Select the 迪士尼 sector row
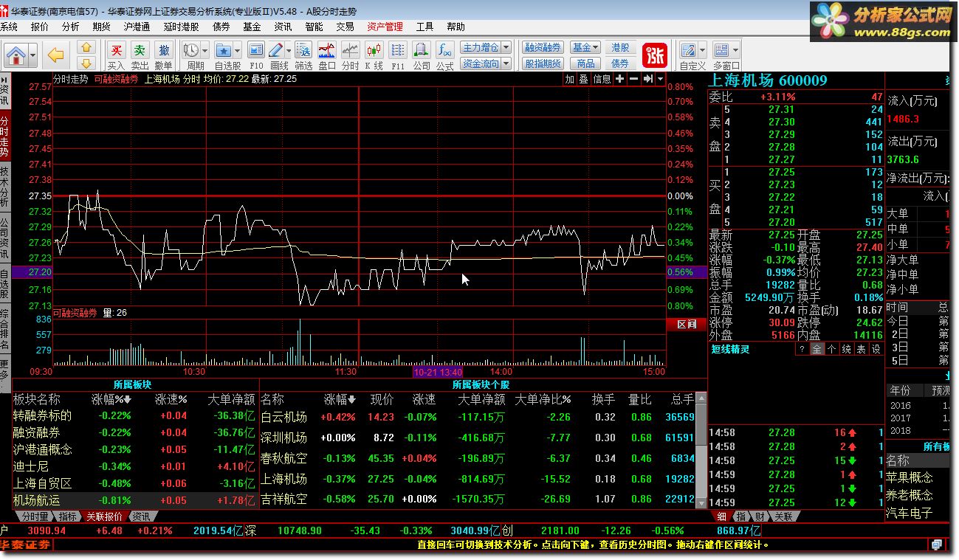 click(x=134, y=467)
